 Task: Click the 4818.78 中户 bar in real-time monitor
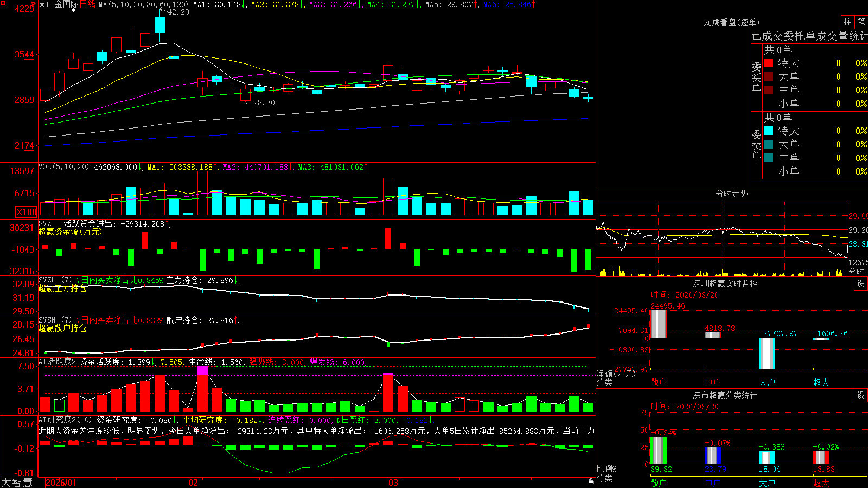click(x=712, y=335)
